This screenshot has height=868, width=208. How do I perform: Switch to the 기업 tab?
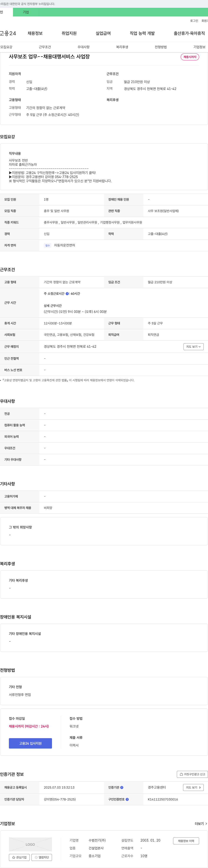click(26, 12)
